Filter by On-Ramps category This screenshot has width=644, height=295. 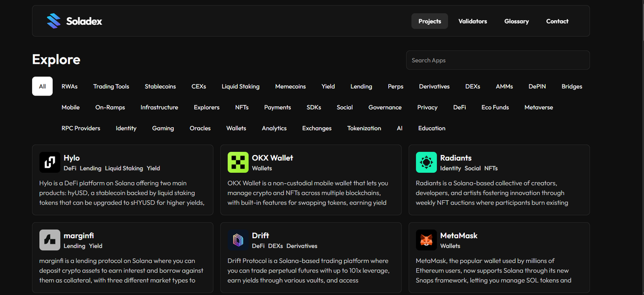(110, 107)
